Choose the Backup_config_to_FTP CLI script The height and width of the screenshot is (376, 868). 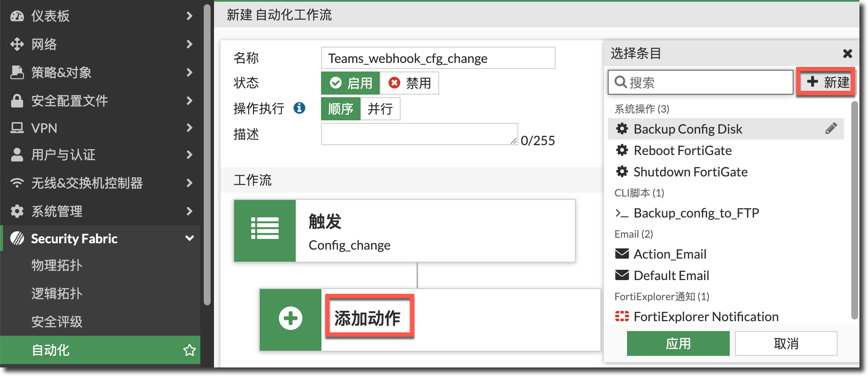[x=696, y=213]
